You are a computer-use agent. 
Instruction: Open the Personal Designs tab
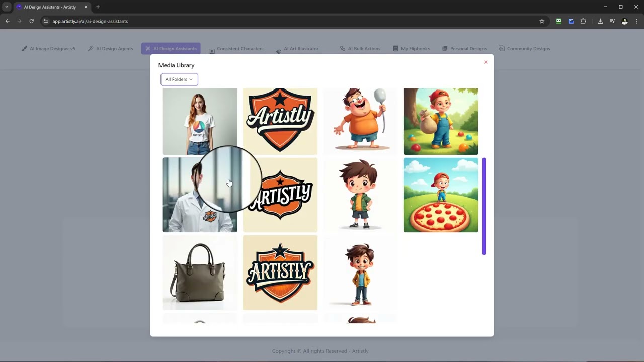click(464, 49)
